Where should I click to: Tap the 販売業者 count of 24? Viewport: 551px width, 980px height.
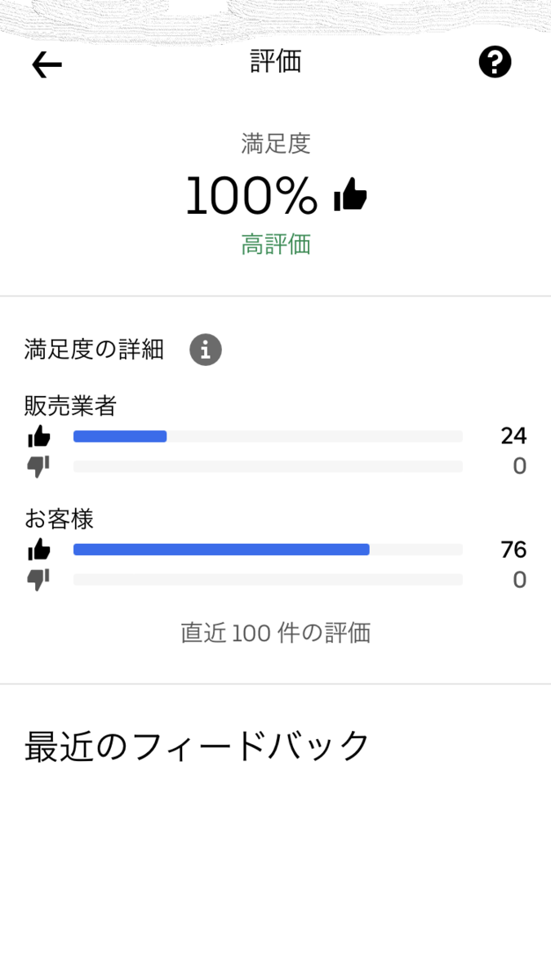513,436
